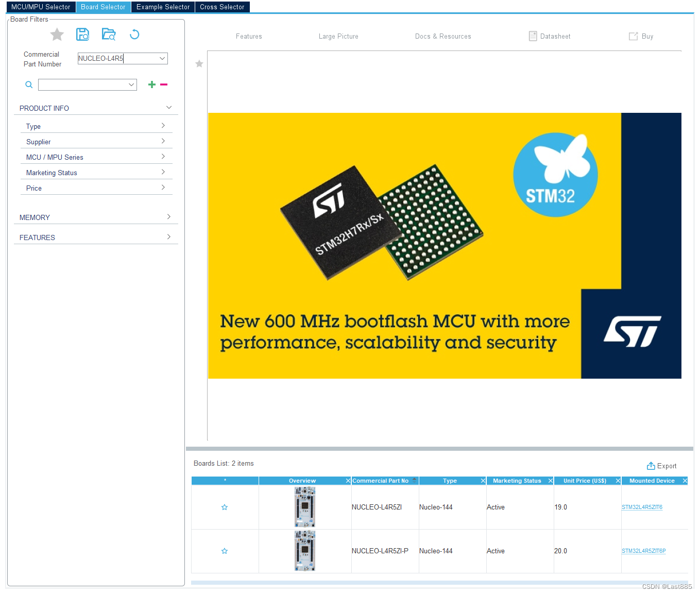
Task: Click the STM32H7Rx/Sx promotional banner
Action: [x=445, y=246]
